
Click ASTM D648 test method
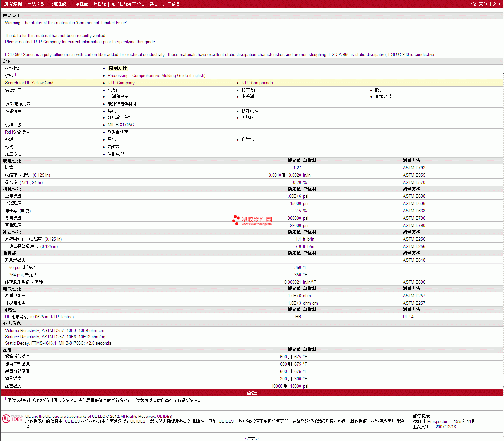click(414, 260)
